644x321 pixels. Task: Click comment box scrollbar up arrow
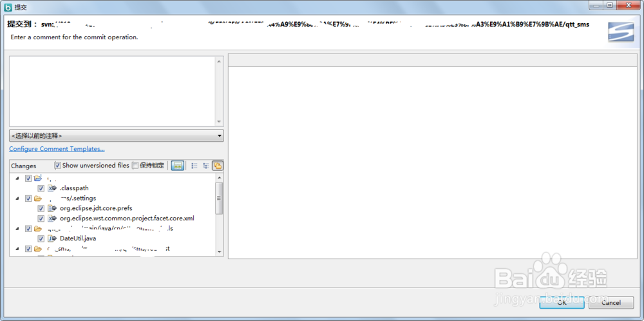[x=219, y=61]
